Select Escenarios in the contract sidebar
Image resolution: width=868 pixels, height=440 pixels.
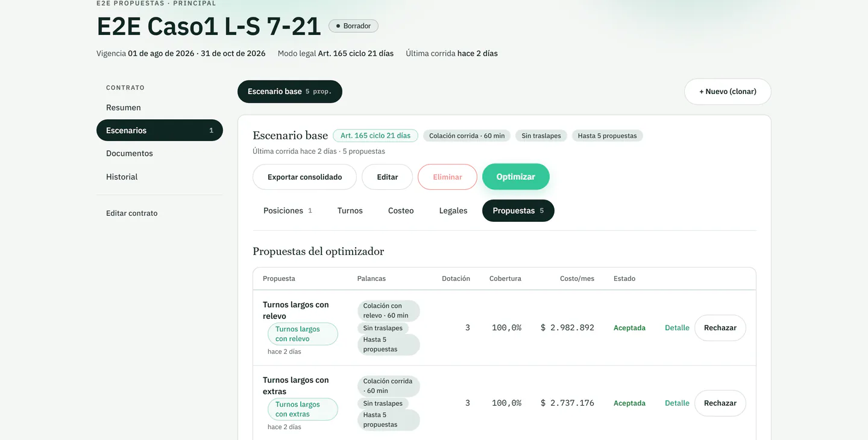click(x=159, y=130)
